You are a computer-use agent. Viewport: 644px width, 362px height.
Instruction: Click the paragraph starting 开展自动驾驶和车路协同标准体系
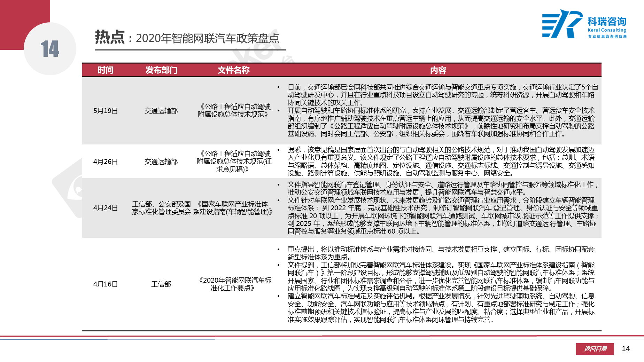[441, 122]
